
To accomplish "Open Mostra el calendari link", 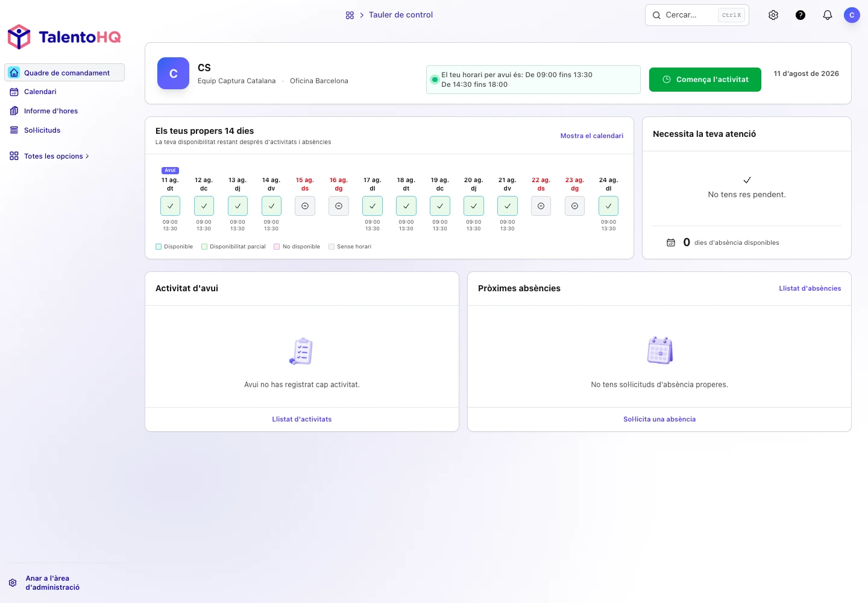I will pyautogui.click(x=592, y=136).
